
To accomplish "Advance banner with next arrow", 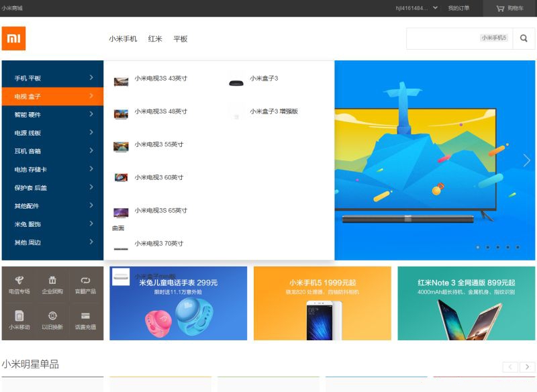I will pos(527,160).
